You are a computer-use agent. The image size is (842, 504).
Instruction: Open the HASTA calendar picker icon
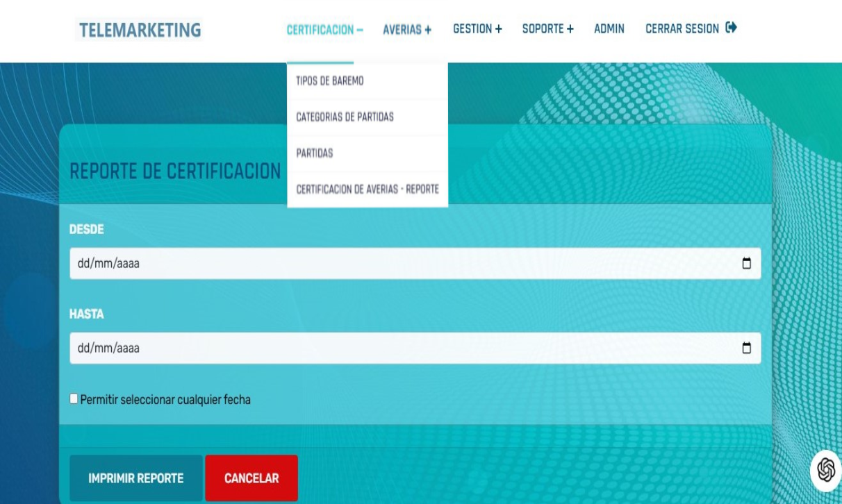pos(747,348)
